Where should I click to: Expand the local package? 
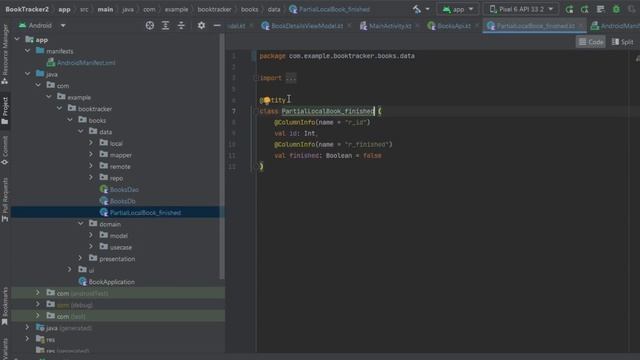pyautogui.click(x=91, y=143)
